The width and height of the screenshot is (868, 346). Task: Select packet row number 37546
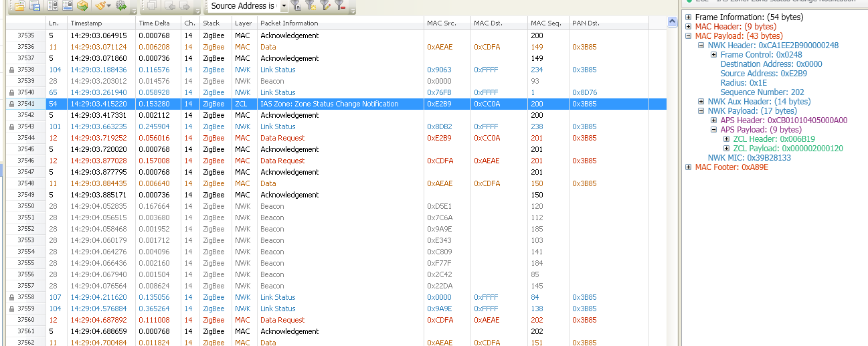click(336, 161)
